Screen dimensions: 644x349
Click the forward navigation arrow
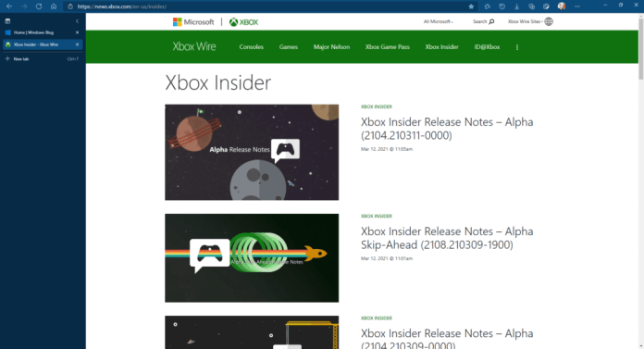click(24, 6)
